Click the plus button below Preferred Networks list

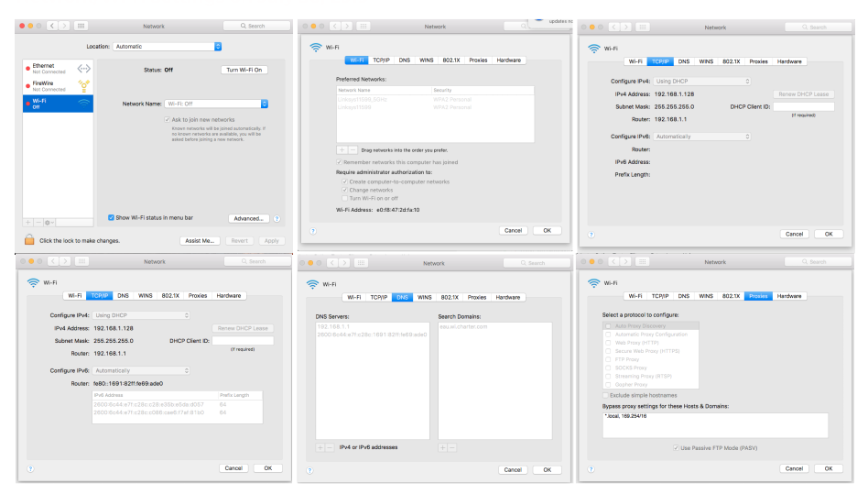coord(342,148)
